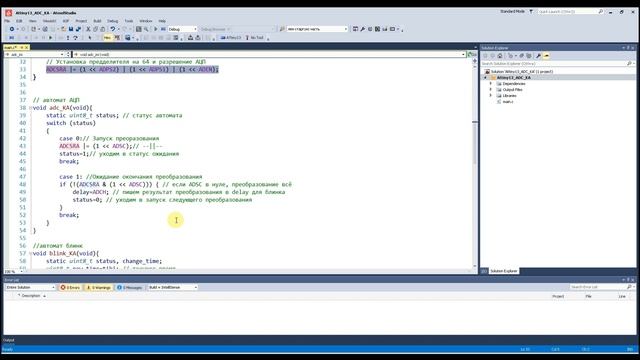Open the Output panel tab
This screenshot has height=360, width=640.
click(x=9, y=340)
